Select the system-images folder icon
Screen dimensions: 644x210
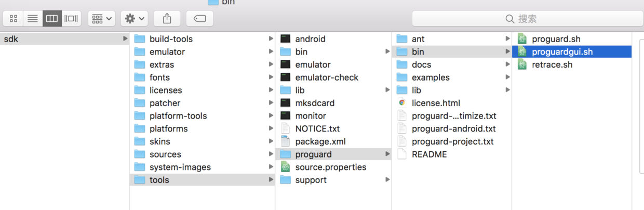point(139,167)
